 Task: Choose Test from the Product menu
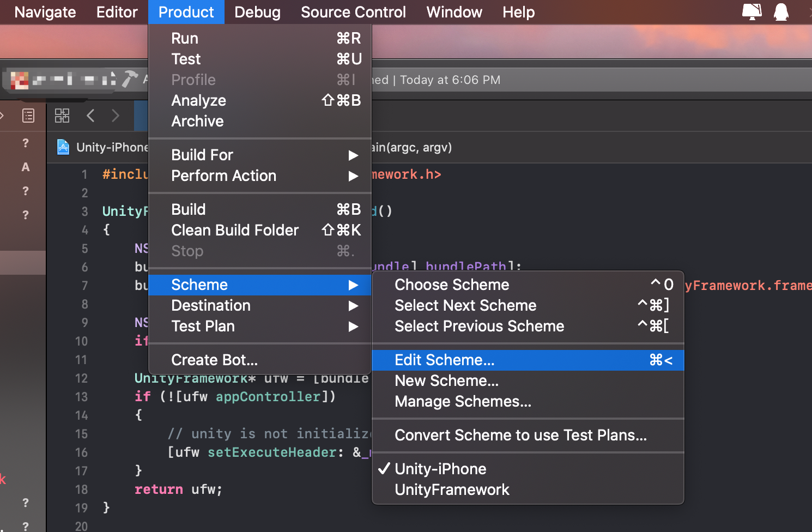pos(259,59)
